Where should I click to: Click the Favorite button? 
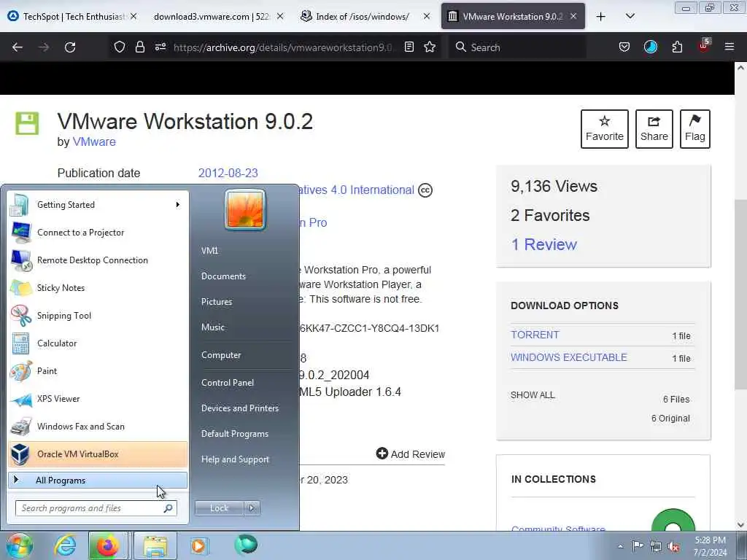pyautogui.click(x=605, y=129)
